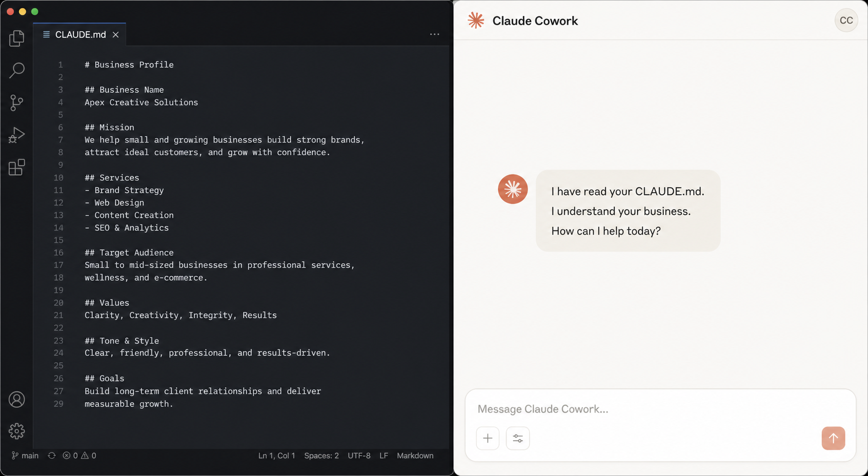Image resolution: width=868 pixels, height=476 pixels.
Task: Click Ln 1, Col 1 in status bar
Action: pyautogui.click(x=277, y=456)
